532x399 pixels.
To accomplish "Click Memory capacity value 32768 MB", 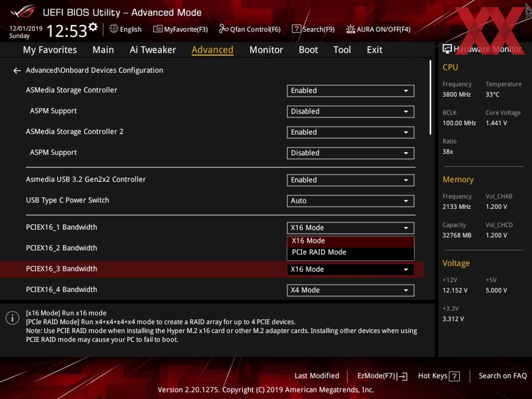I will coord(457,235).
